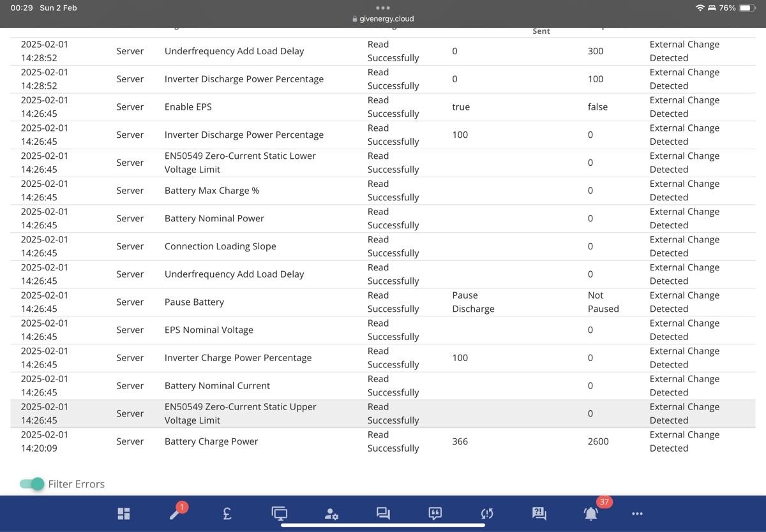766x532 pixels.
Task: Open the monitor screens icon
Action: pyautogui.click(x=280, y=514)
